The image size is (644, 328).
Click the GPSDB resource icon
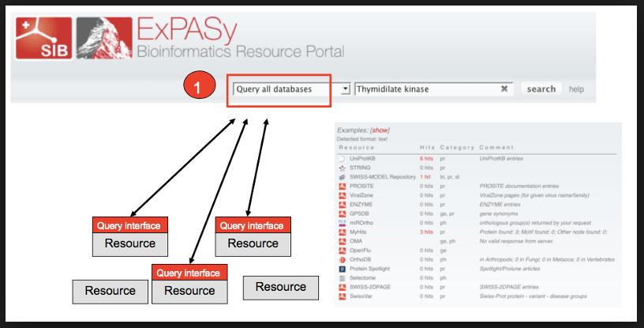343,213
